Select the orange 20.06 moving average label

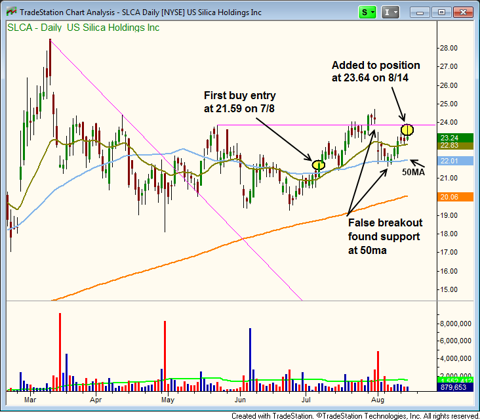455,197
